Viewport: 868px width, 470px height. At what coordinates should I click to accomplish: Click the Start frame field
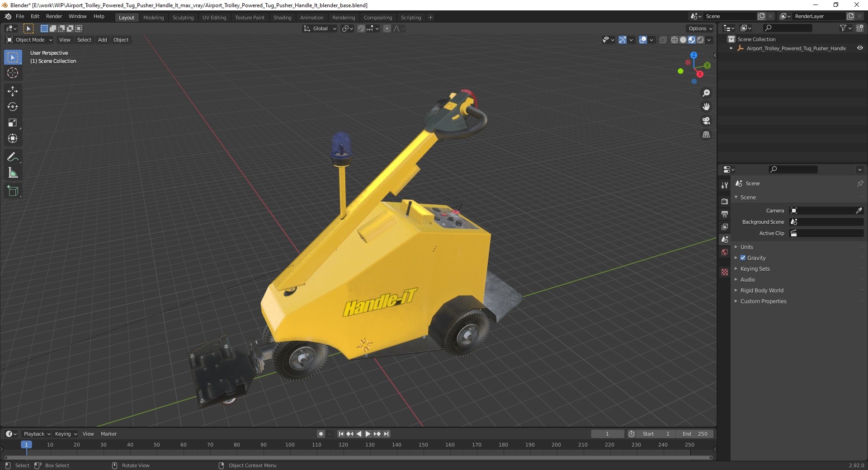(x=656, y=434)
